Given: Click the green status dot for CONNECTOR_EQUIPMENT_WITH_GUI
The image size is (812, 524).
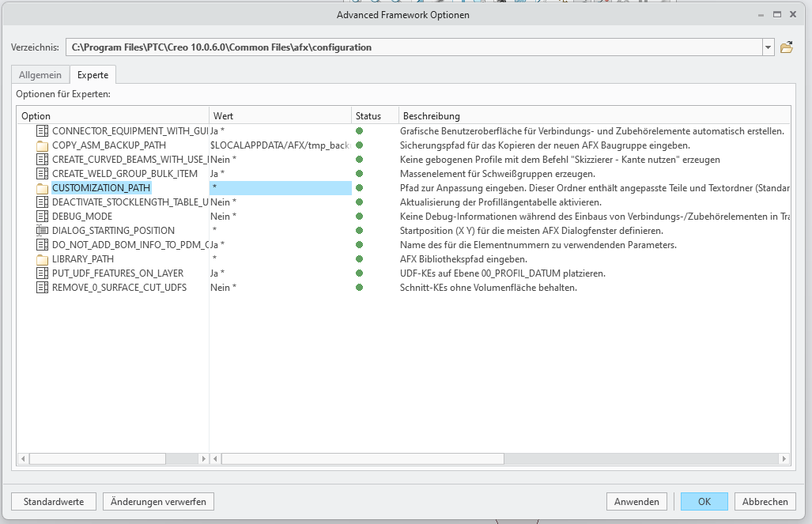Looking at the screenshot, I should [360, 130].
